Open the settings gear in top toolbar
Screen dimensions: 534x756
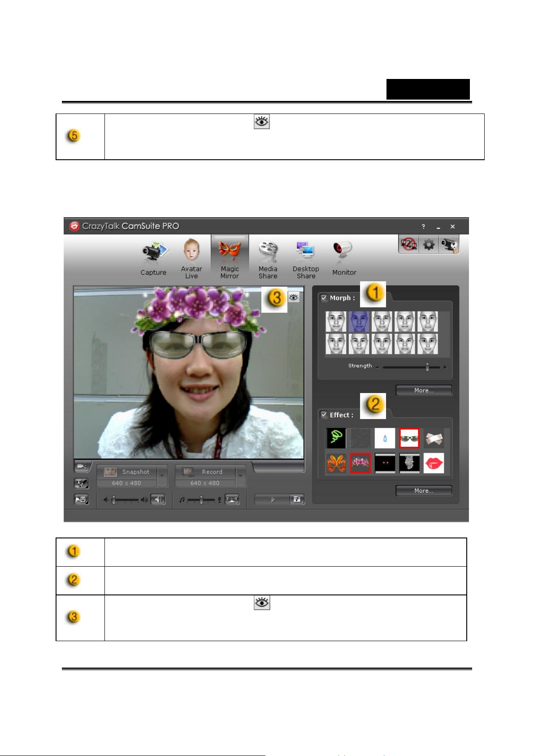[429, 245]
